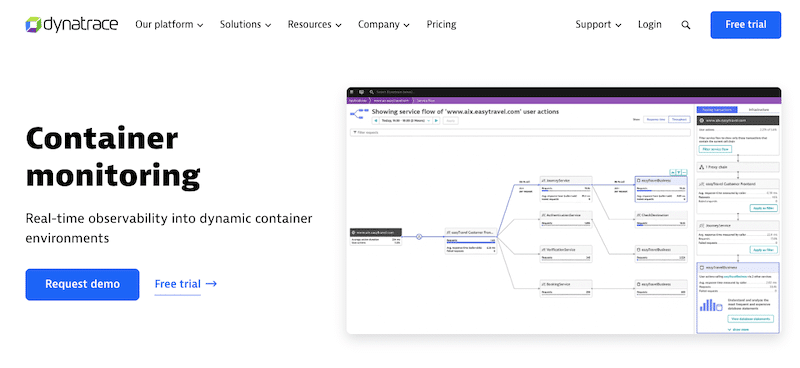Switch the Show option to Response time

click(656, 119)
